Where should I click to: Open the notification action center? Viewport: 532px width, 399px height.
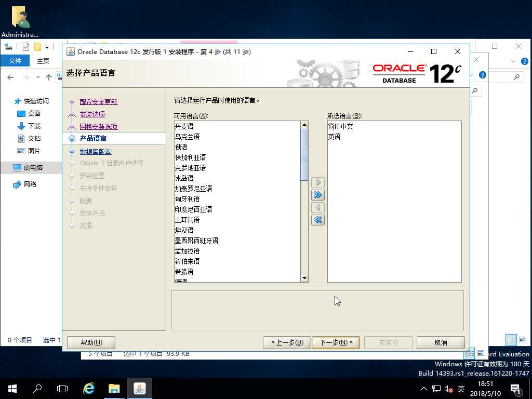coord(516,389)
